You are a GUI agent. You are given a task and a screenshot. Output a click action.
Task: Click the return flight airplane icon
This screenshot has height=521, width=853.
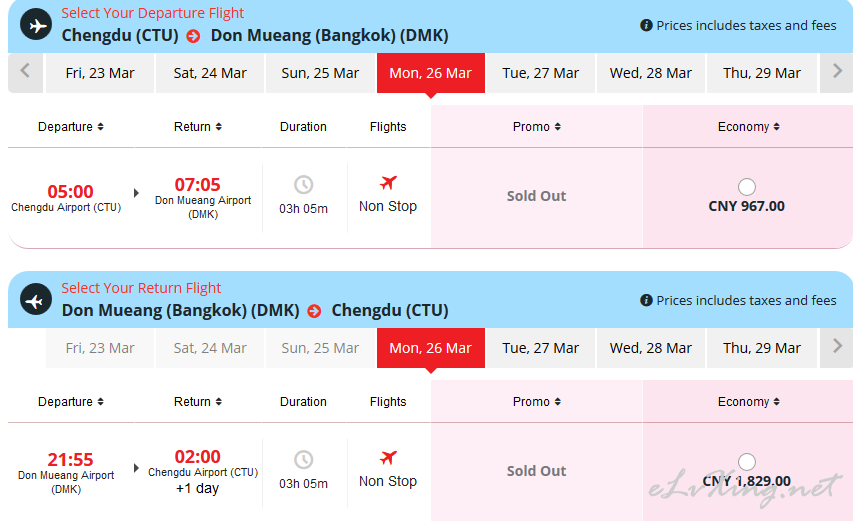click(x=36, y=300)
